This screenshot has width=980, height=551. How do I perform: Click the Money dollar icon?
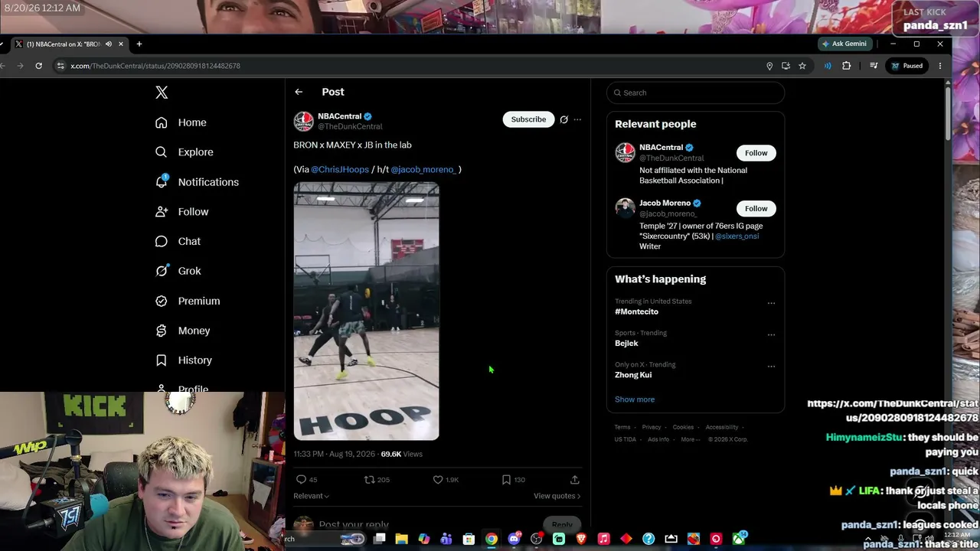(162, 331)
